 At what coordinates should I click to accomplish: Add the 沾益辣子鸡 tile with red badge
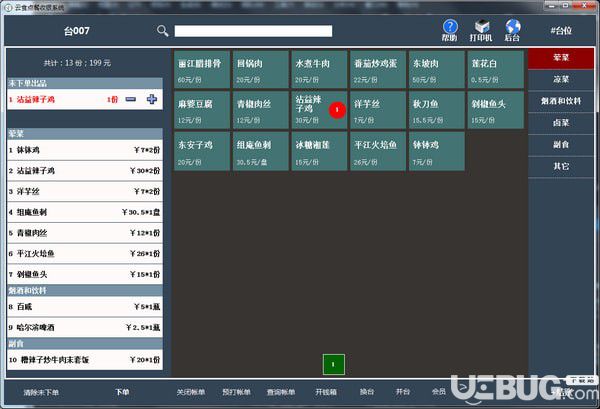click(319, 110)
